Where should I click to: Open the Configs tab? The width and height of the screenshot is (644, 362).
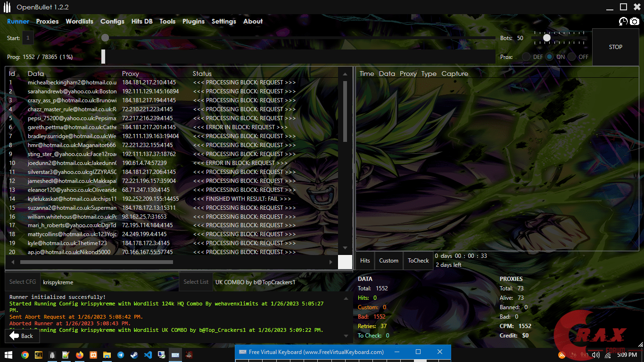tap(112, 21)
